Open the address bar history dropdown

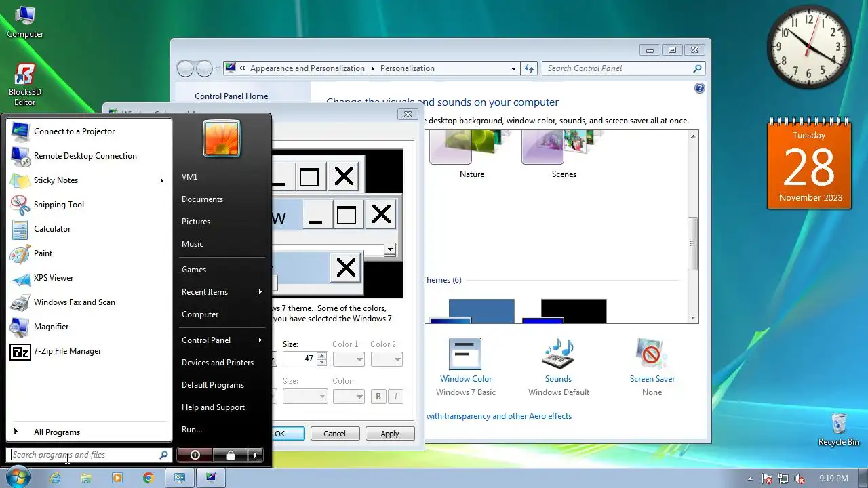coord(513,68)
